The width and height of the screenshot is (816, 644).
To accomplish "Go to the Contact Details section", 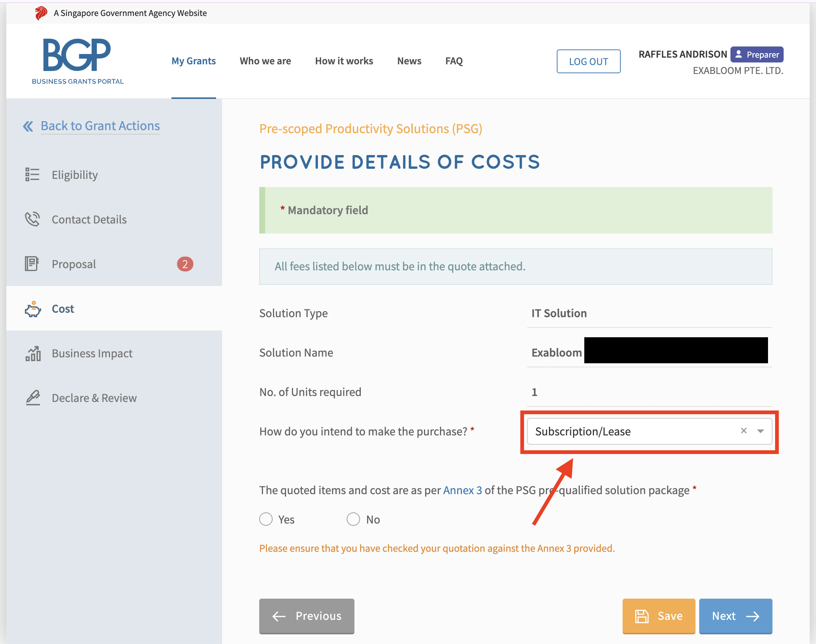I will point(114,219).
